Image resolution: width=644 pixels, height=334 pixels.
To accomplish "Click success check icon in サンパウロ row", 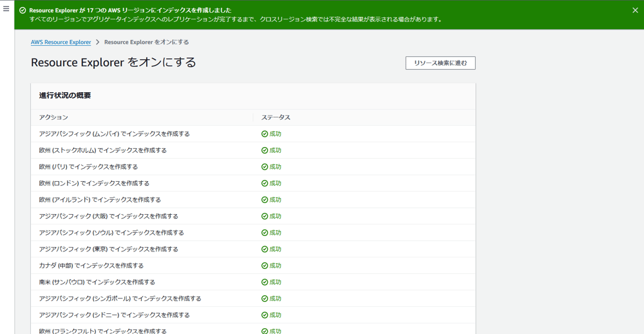I will pyautogui.click(x=265, y=282).
